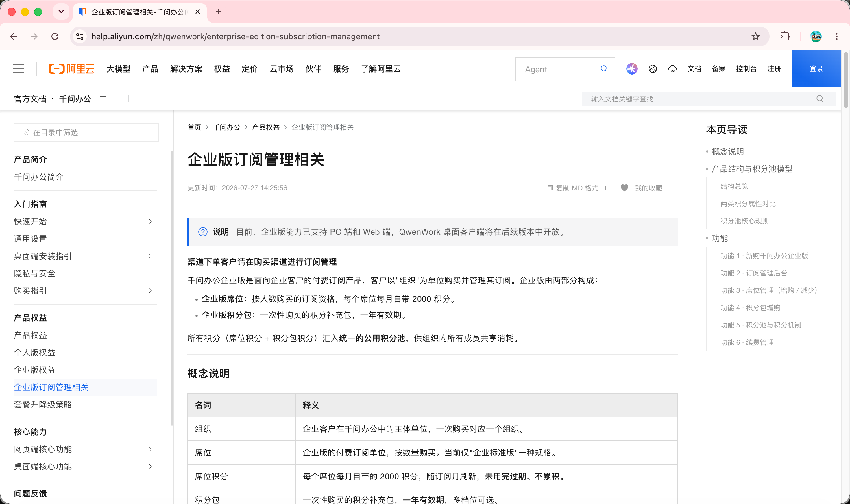This screenshot has width=850, height=504.
Task: Bookmark this page with the star icon
Action: [755, 36]
